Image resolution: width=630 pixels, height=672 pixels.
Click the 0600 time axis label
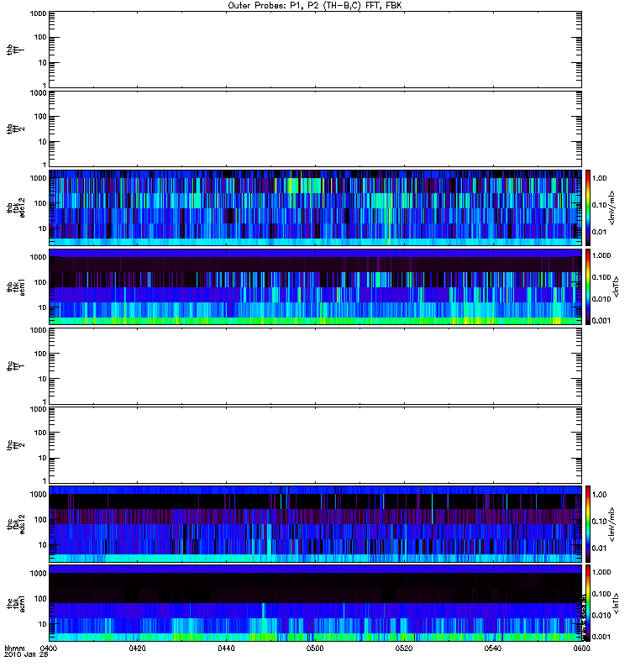[581, 648]
